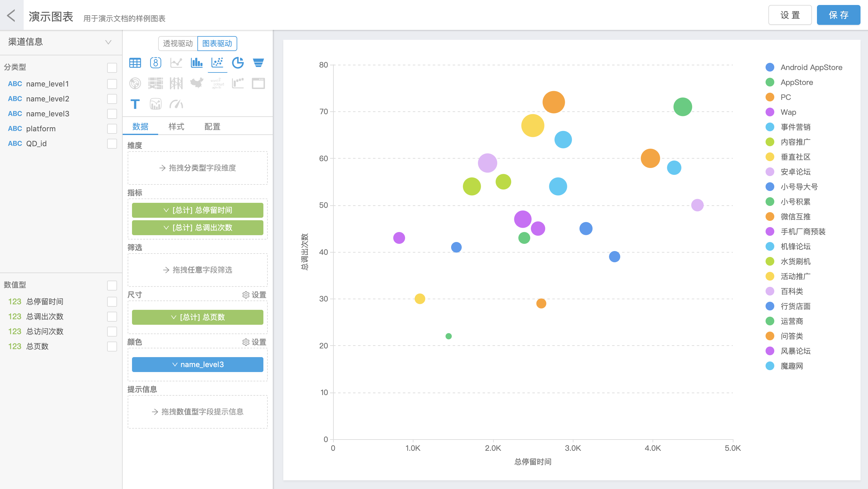Choose the number indicator card icon

pos(156,63)
